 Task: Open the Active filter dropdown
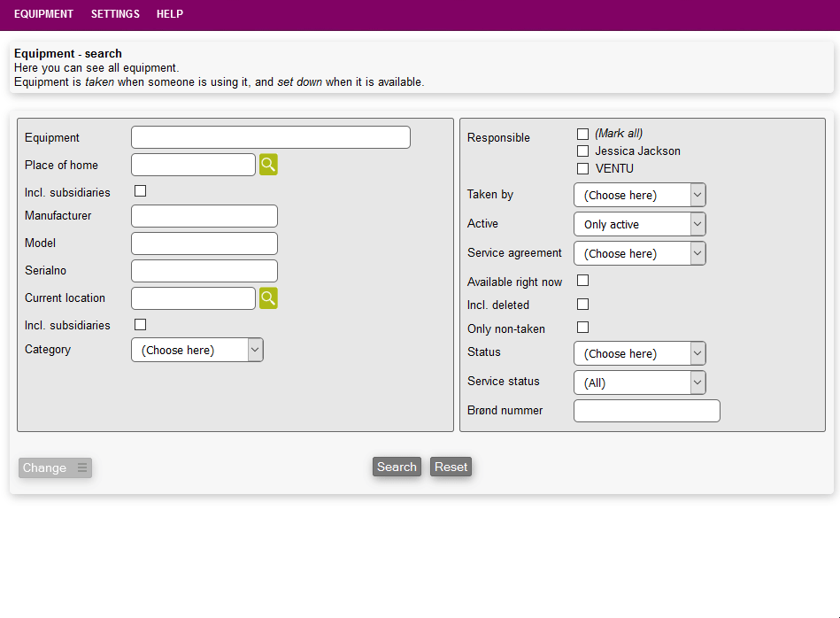[x=639, y=224]
